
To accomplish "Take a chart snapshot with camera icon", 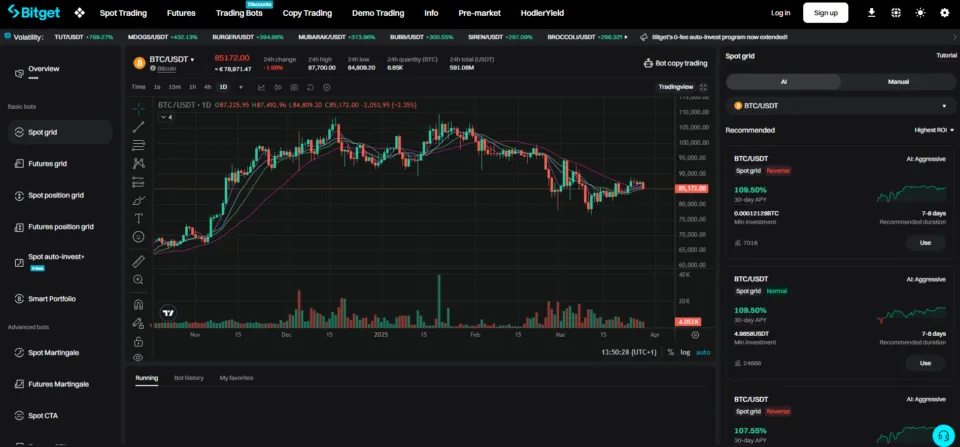I will [294, 87].
